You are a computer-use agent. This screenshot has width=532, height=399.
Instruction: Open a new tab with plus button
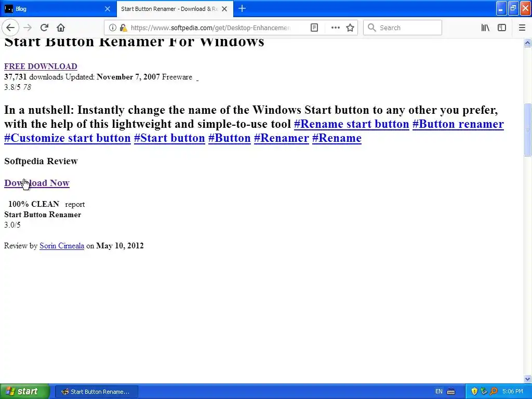point(242,8)
